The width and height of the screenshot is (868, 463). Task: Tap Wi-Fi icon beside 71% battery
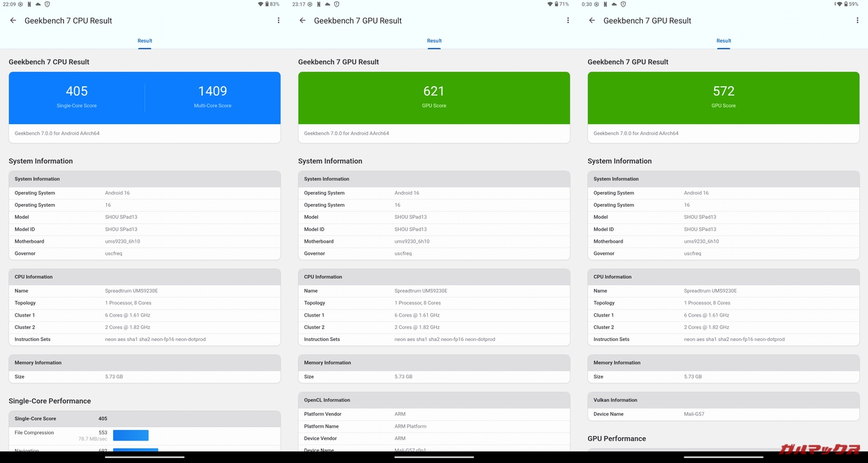click(551, 4)
